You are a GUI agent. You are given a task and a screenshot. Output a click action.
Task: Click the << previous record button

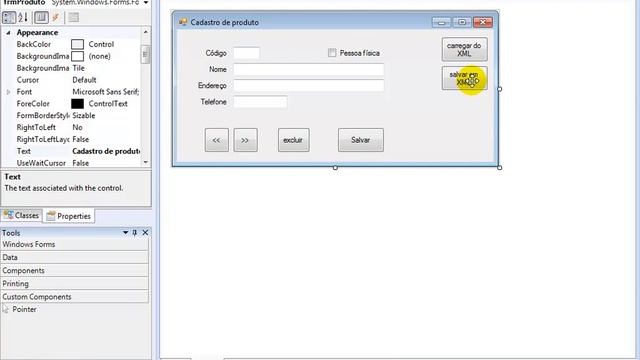click(x=216, y=140)
